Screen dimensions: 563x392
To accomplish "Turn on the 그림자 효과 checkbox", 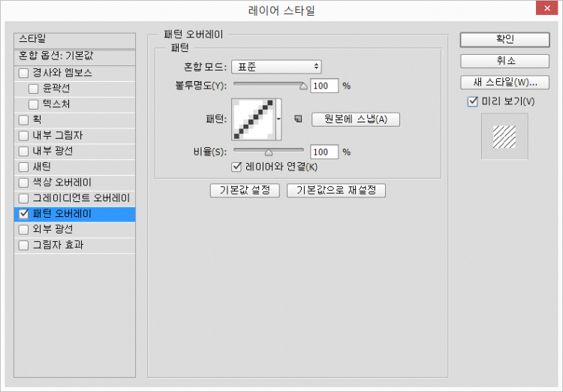I will pos(23,245).
